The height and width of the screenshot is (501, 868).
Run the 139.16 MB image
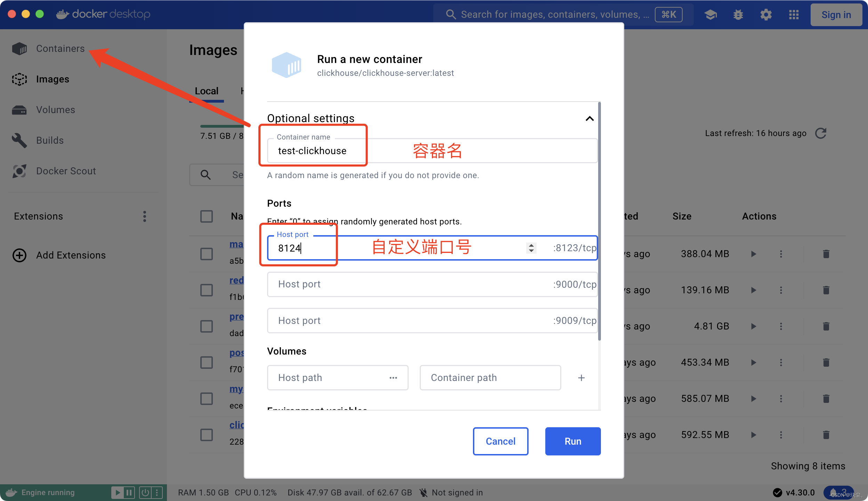click(753, 290)
